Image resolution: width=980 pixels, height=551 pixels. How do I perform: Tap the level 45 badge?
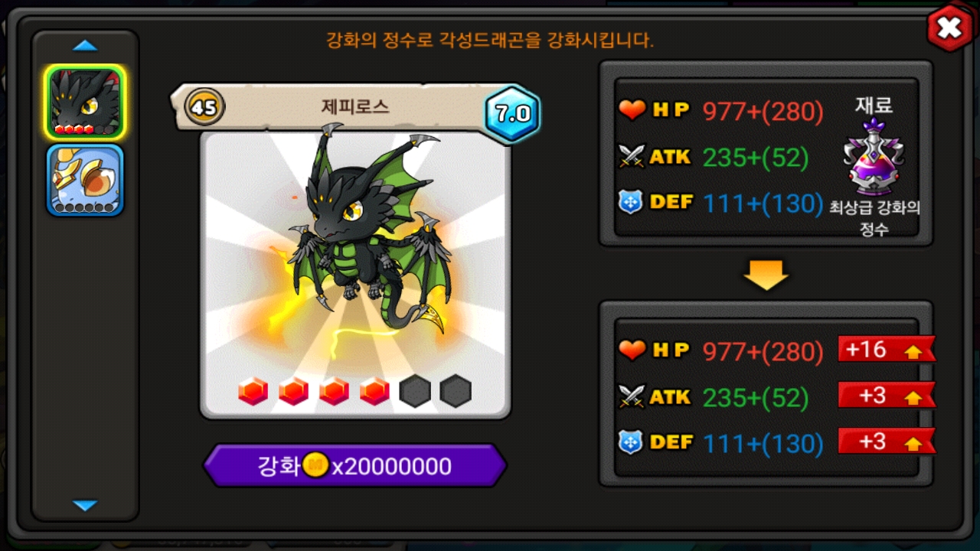(x=204, y=107)
